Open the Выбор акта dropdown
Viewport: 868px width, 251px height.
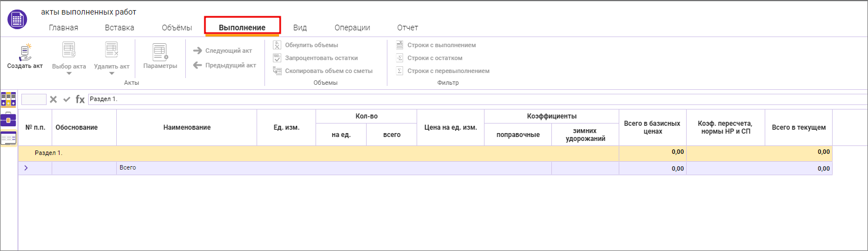[x=69, y=73]
